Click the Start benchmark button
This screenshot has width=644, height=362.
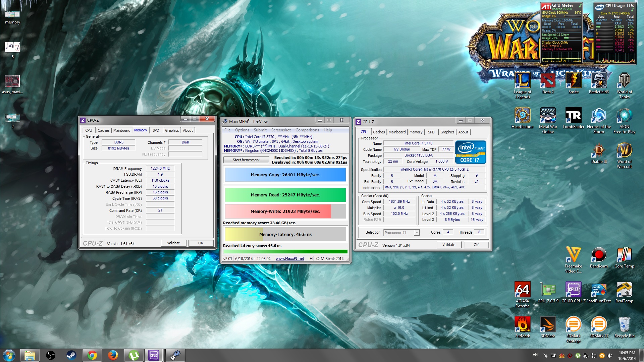(246, 160)
